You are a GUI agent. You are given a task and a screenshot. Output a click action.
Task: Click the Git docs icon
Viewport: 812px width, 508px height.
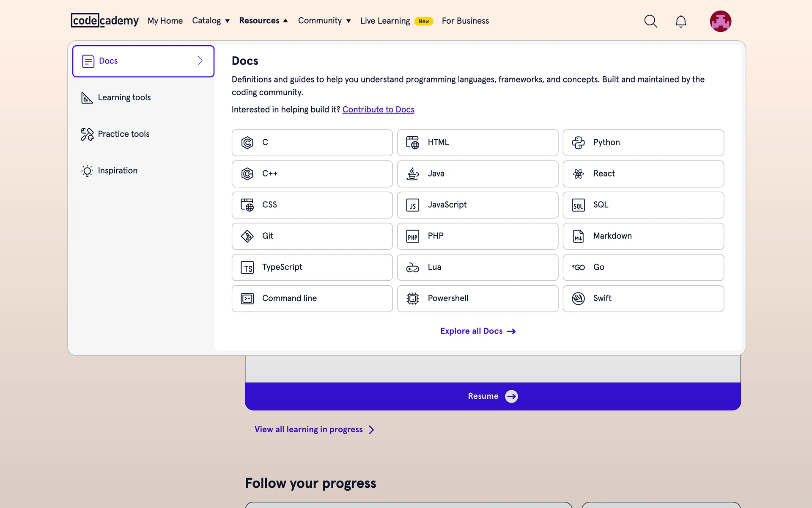pyautogui.click(x=247, y=236)
